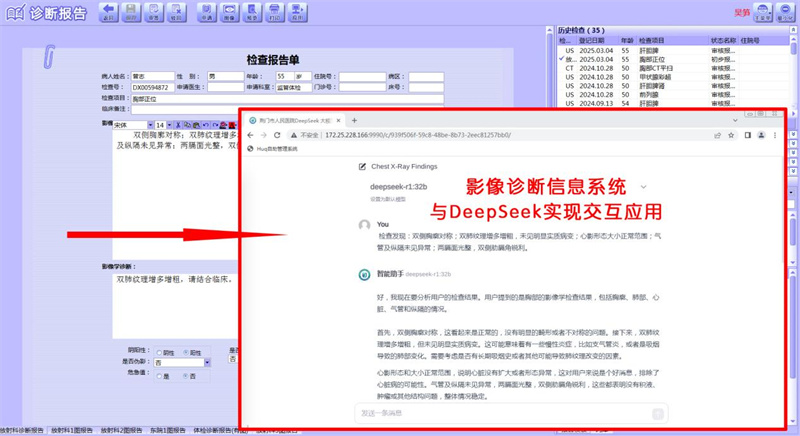Select history row CT 2024.10.28 胸部CT平扫
Viewport: 800px width, 436px height.
point(673,68)
